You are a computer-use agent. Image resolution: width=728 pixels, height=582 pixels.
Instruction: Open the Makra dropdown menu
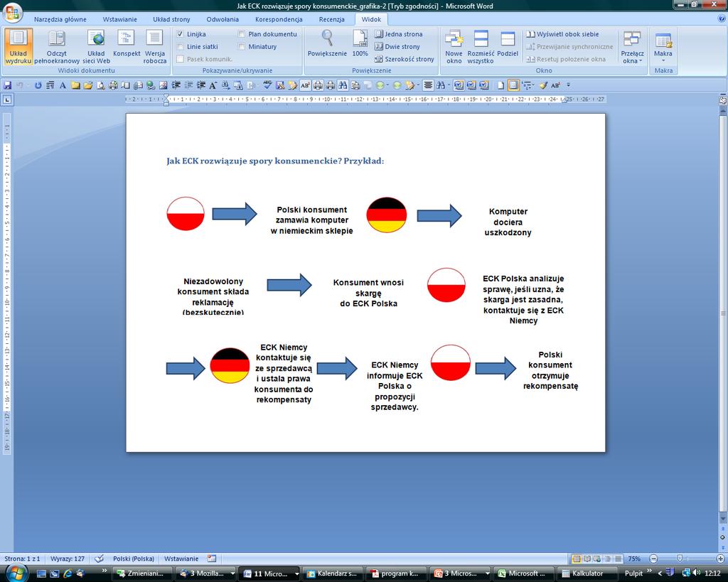point(663,46)
